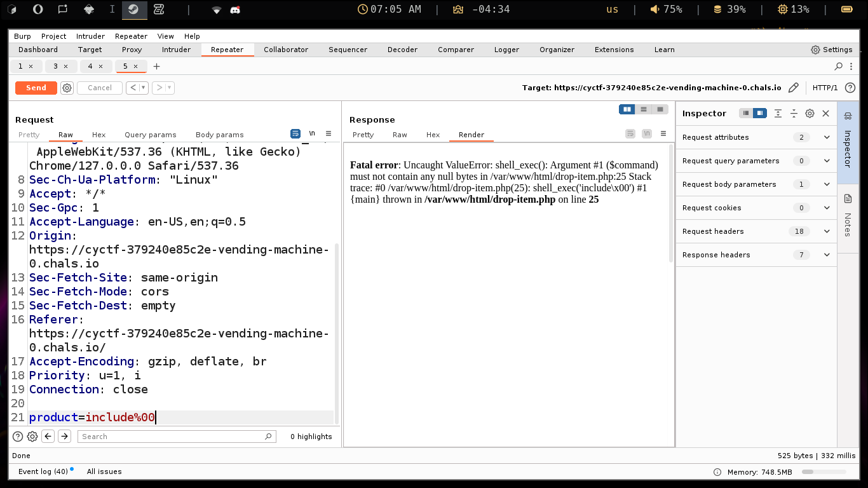
Task: Add a new Repeater tab with plus
Action: (x=156, y=66)
